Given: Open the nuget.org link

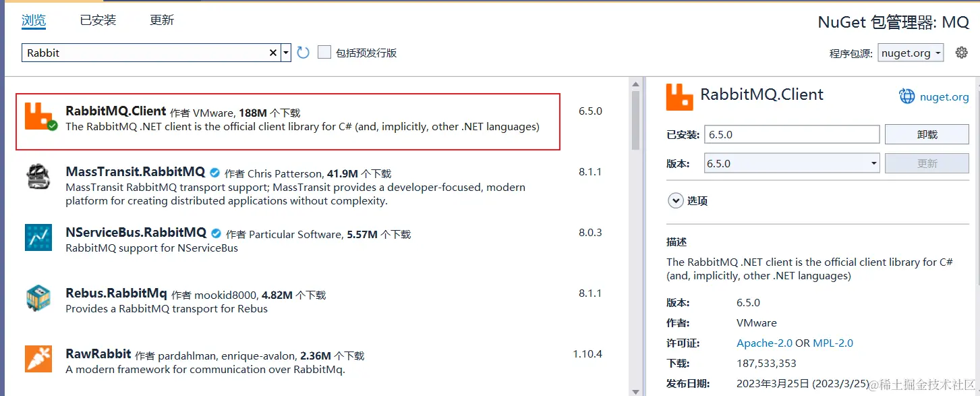Looking at the screenshot, I should coord(944,97).
